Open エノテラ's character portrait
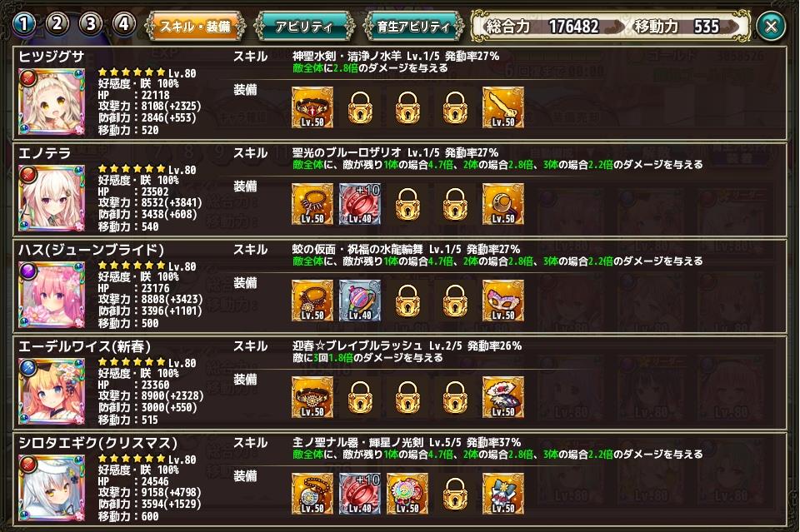 tap(52, 198)
